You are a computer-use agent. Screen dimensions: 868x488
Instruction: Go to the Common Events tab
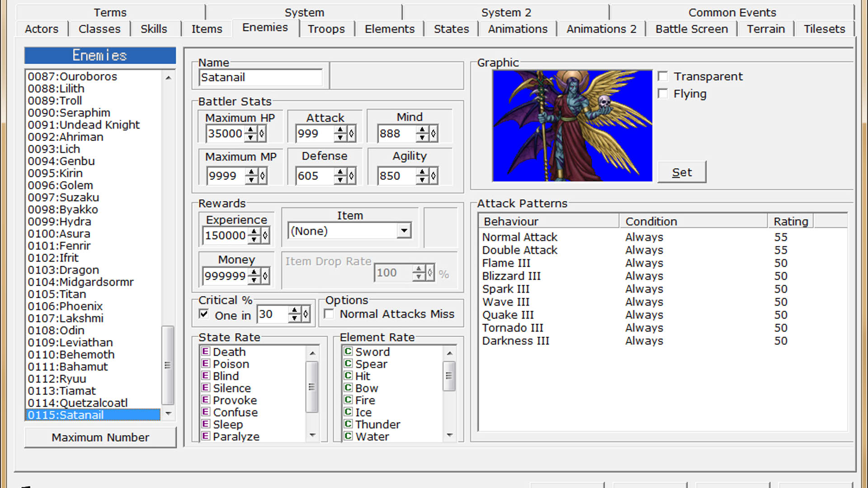(732, 12)
